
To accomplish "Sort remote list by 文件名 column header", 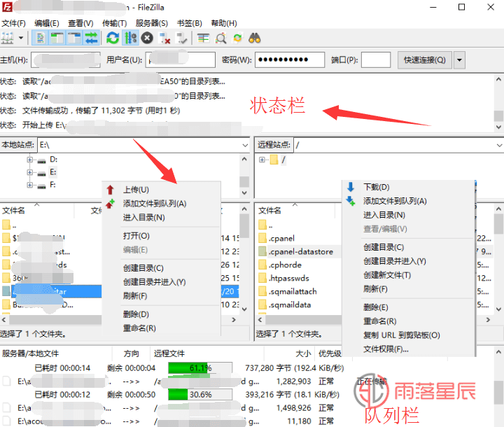I will tap(270, 211).
